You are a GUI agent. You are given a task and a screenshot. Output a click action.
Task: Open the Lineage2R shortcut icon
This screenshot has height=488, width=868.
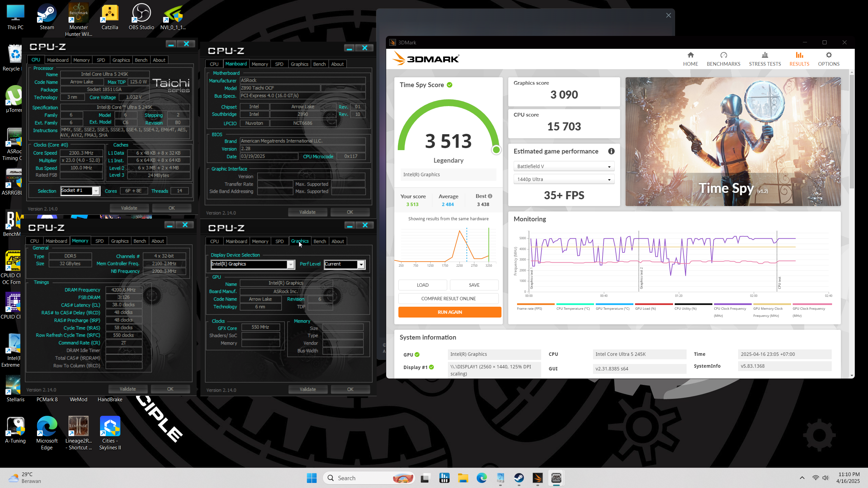79,433
